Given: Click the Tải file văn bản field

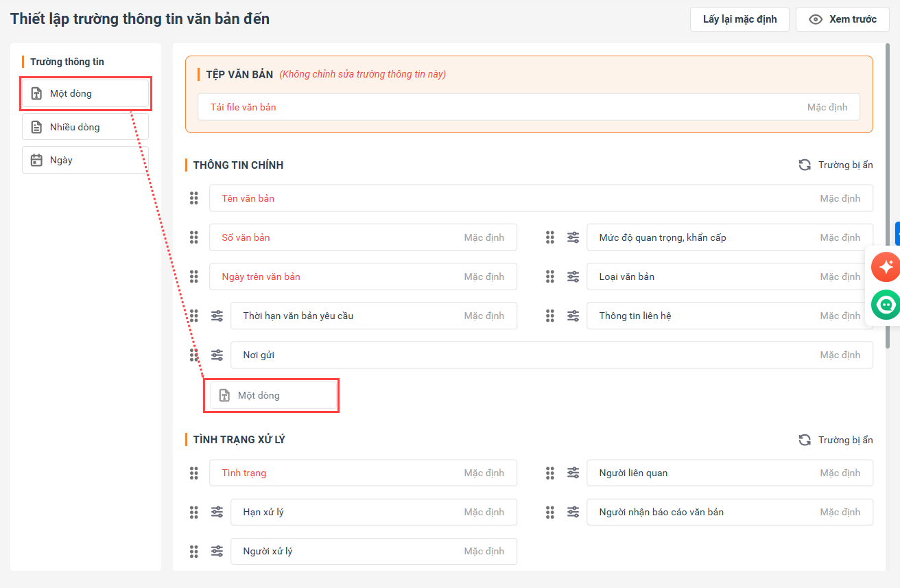Looking at the screenshot, I should coord(528,107).
